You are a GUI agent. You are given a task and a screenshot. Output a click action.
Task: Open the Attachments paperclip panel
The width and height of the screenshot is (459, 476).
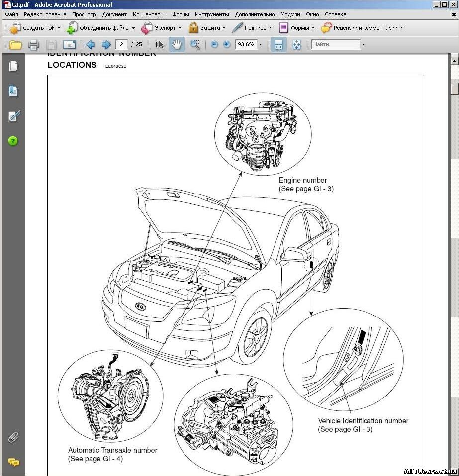(13, 437)
